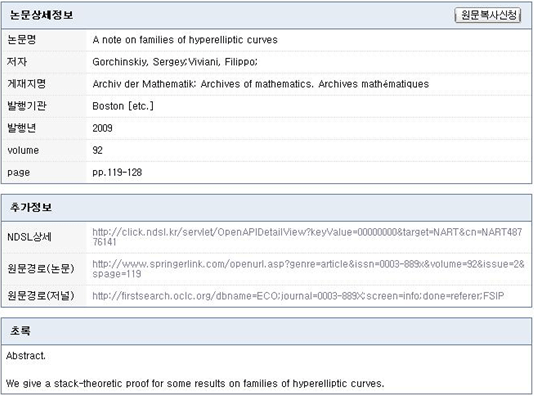Click the page value pp.119-128
The width and height of the screenshot is (534, 396).
(x=117, y=173)
